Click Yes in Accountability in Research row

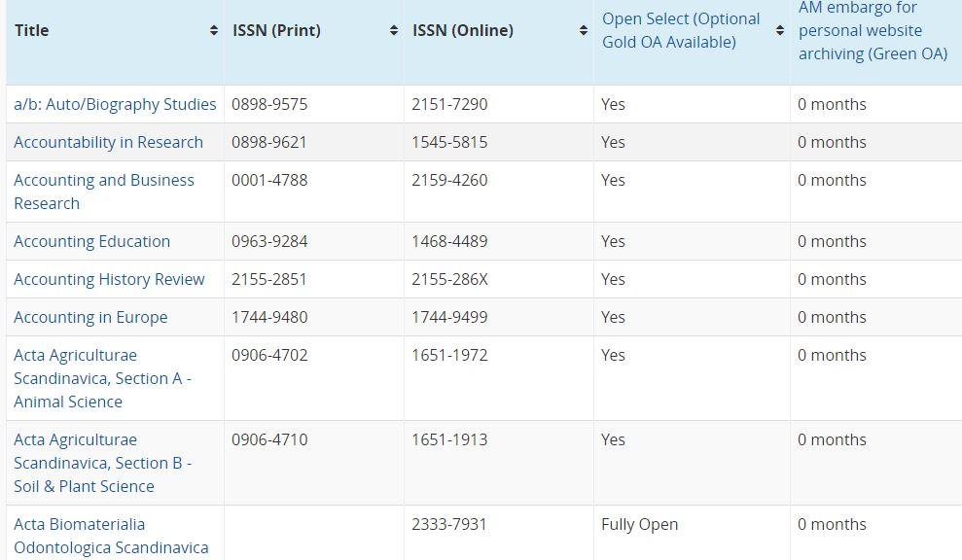613,142
